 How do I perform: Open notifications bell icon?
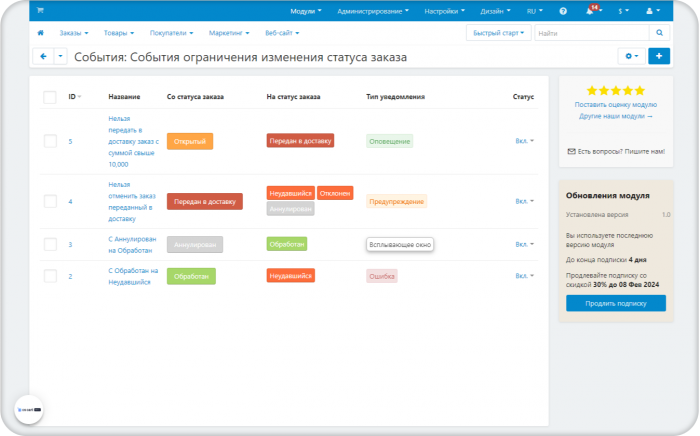pyautogui.click(x=590, y=11)
